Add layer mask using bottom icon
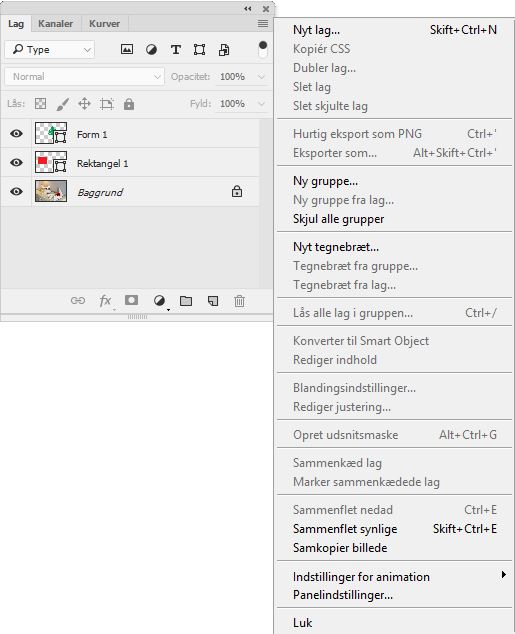Image resolution: width=515 pixels, height=634 pixels. pos(131,300)
